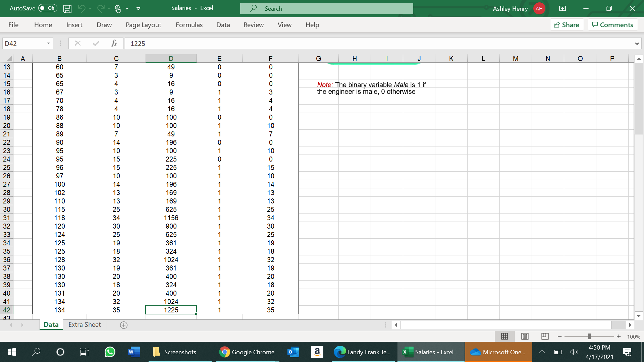Open the Comments button

click(612, 25)
